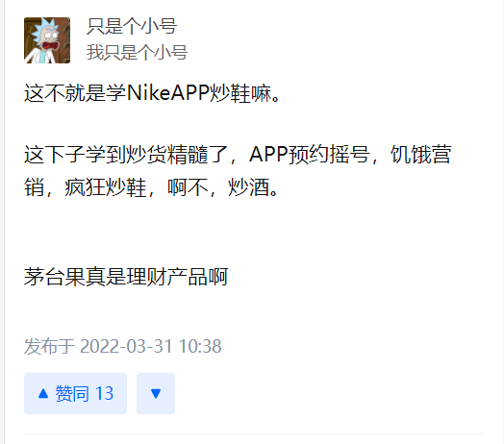Click the bio line 我只是个小号

tap(137, 52)
